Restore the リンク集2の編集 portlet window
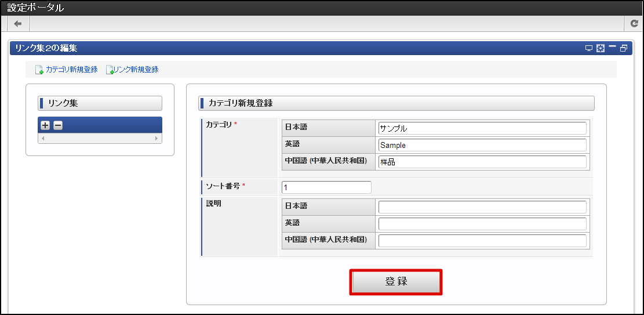Image resolution: width=644 pixels, height=315 pixels. coord(624,49)
